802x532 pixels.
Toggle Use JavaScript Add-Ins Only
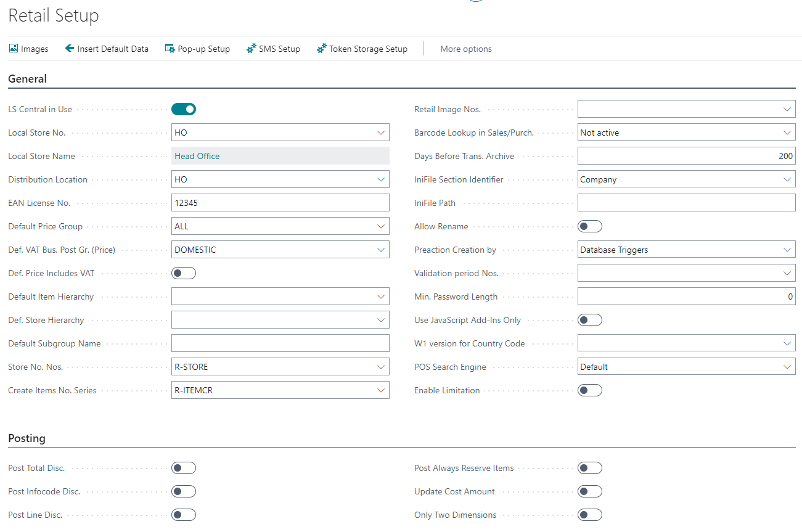589,320
